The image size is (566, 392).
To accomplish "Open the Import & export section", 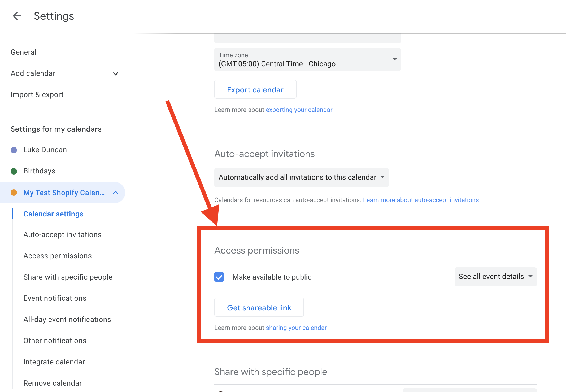I will tap(37, 95).
